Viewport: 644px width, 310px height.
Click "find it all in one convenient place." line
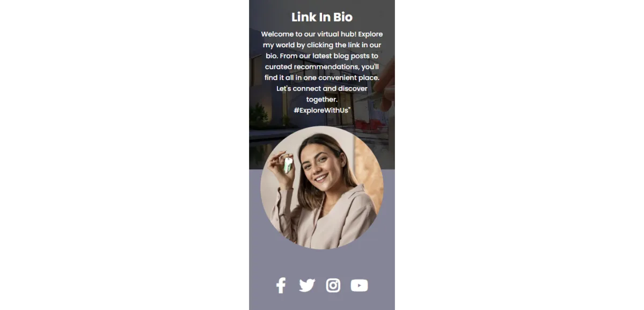point(322,77)
